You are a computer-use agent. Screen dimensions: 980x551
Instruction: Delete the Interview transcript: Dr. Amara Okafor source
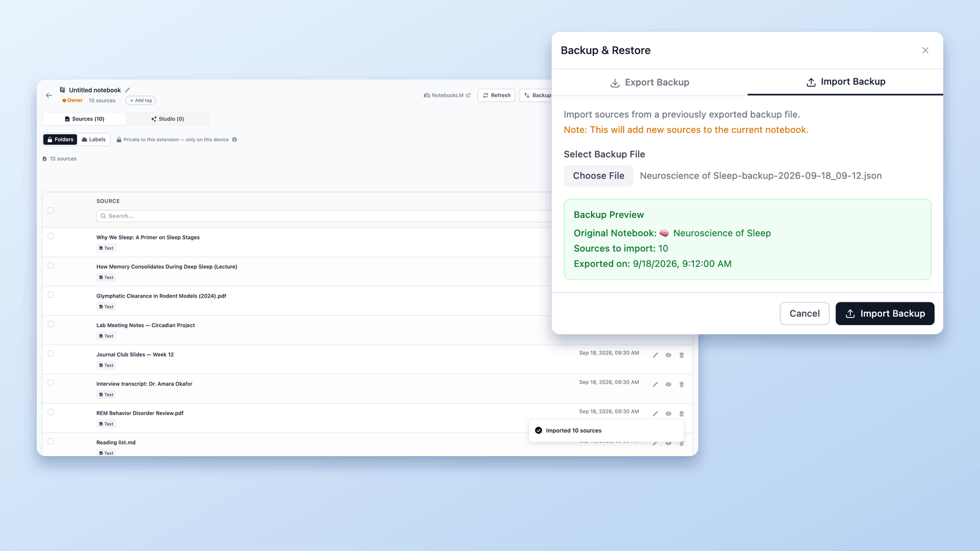point(682,384)
